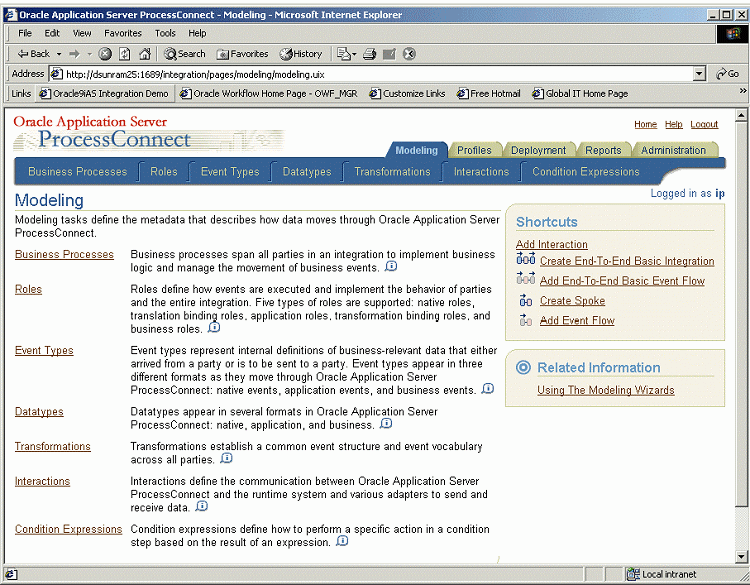Select the Modeling tab

(x=417, y=150)
